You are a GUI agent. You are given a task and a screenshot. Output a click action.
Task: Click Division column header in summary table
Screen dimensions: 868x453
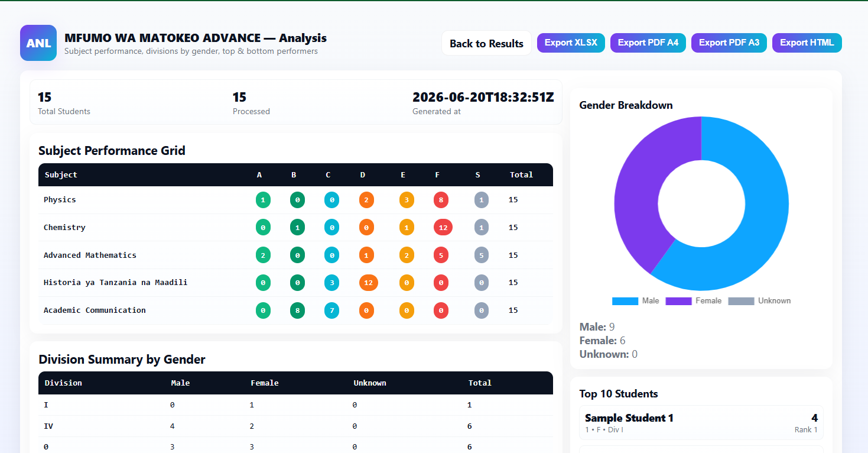click(x=63, y=383)
